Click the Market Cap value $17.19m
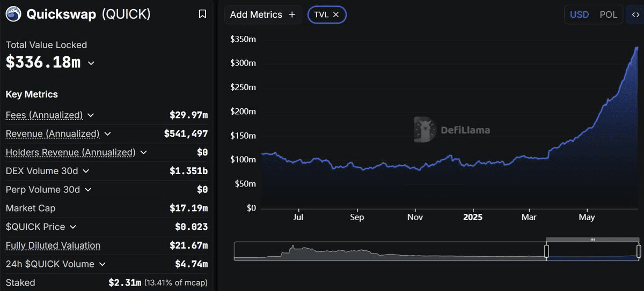 pyautogui.click(x=189, y=208)
